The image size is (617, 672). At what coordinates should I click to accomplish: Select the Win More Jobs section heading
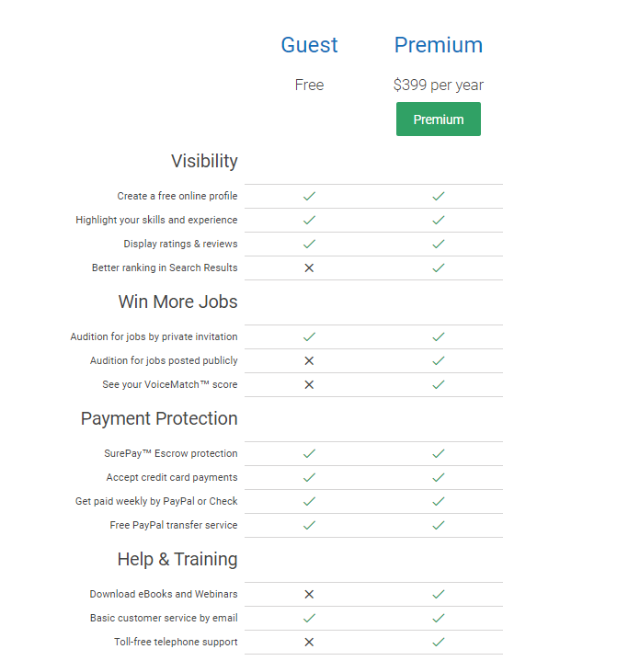tap(178, 302)
